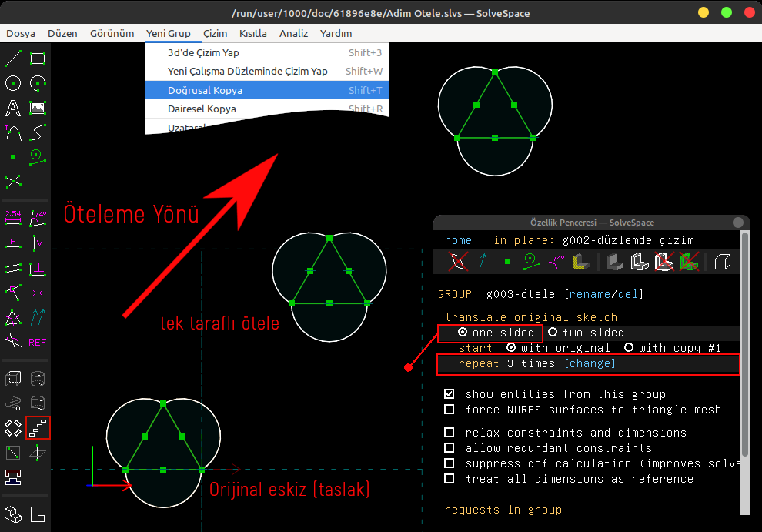Apply distance constraint (2.54 icon)
Image resolution: width=762 pixels, height=532 pixels.
(x=13, y=218)
